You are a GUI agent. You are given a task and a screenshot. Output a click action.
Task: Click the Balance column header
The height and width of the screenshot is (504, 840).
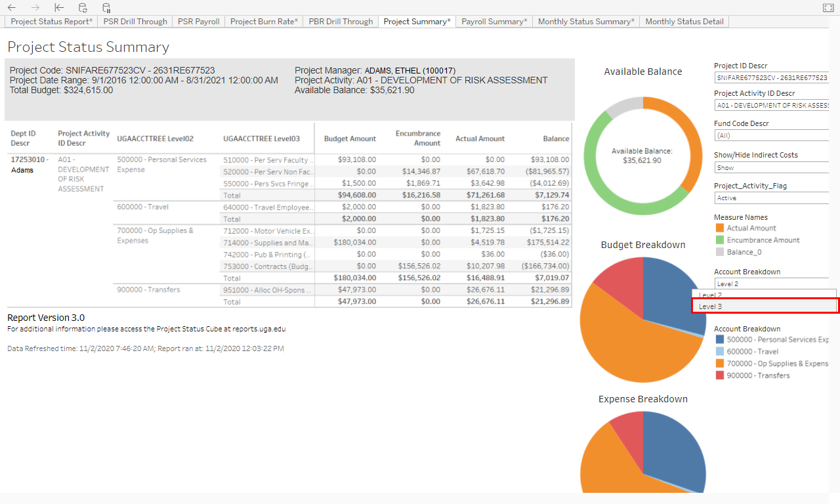click(556, 138)
